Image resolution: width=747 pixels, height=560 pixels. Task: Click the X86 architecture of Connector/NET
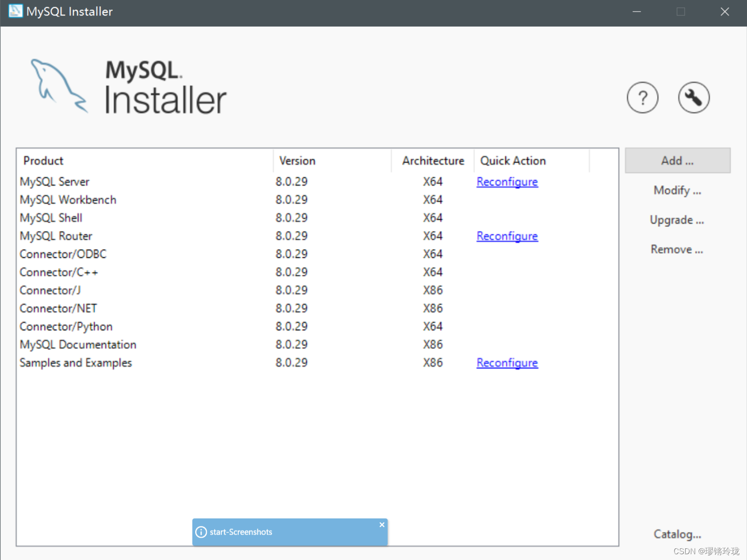coord(433,308)
